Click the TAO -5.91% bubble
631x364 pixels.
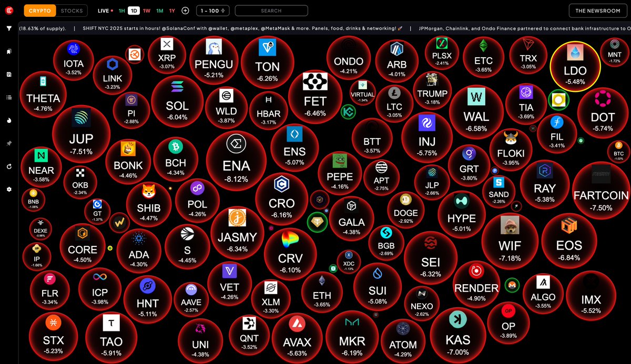(x=111, y=336)
